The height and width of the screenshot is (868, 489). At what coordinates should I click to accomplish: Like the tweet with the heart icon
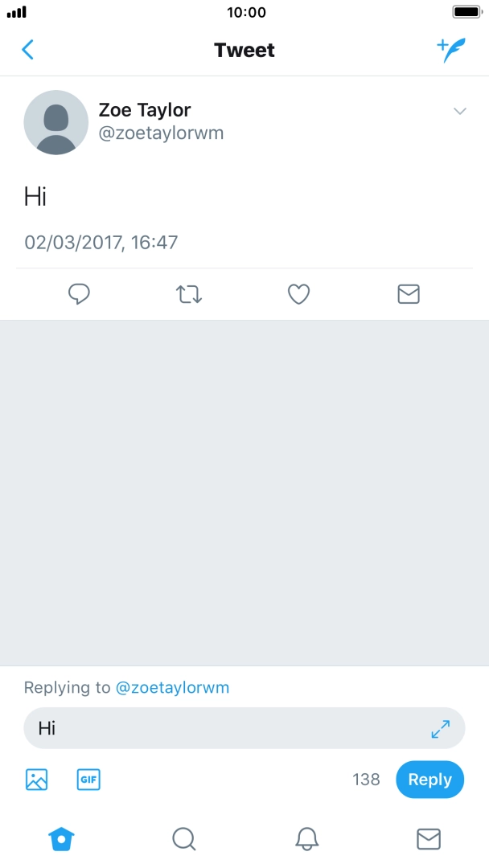click(298, 294)
